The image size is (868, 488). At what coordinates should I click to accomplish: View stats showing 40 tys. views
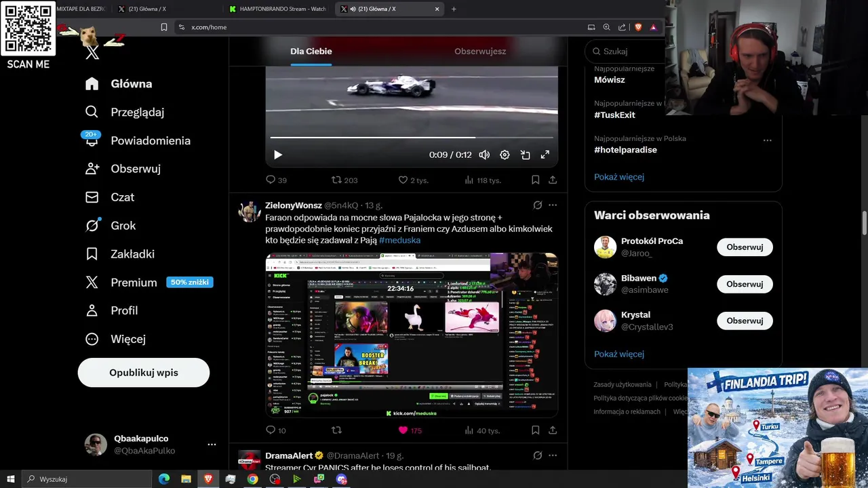(x=481, y=430)
